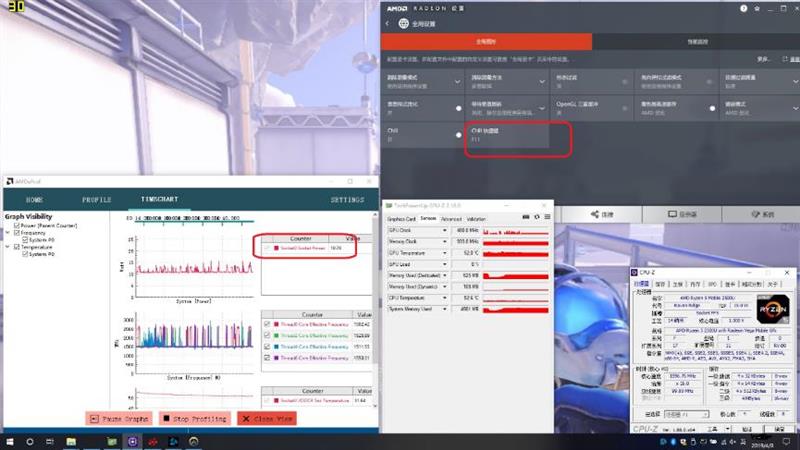Expand the GPU Clock sensor dropdown
Image resolution: width=800 pixels, height=450 pixels.
[445, 230]
